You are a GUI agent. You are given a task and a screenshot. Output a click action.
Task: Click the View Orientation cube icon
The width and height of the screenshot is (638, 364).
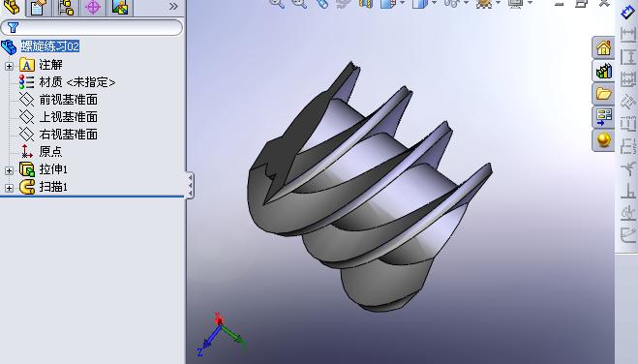point(388,4)
